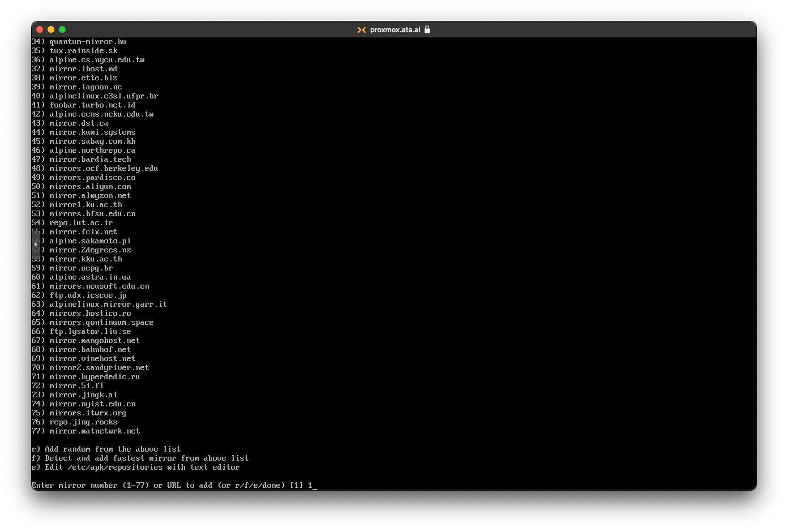Select the line 37) mirror.ihost.md
This screenshot has height=532, width=788.
click(75, 69)
